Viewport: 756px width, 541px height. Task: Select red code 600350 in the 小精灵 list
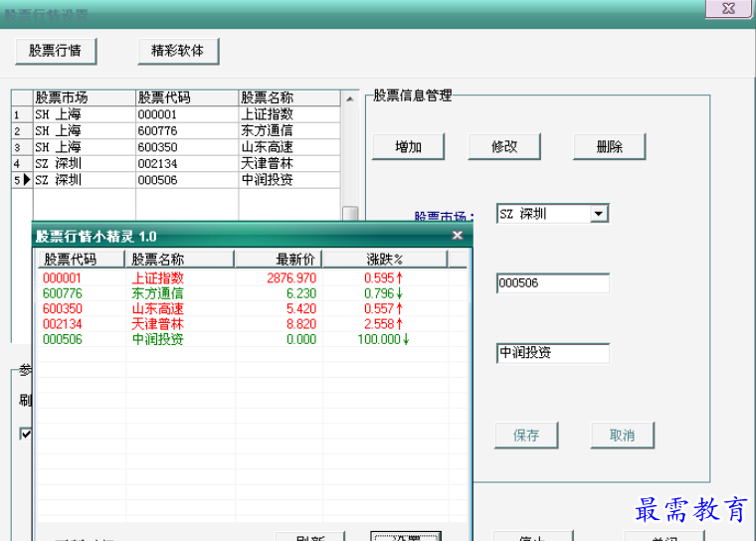tap(63, 309)
